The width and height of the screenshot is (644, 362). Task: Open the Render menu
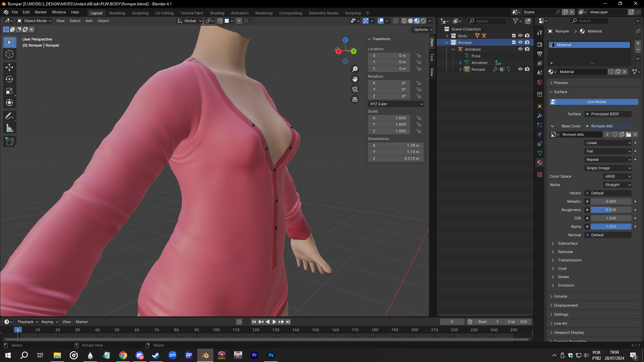coord(41,12)
